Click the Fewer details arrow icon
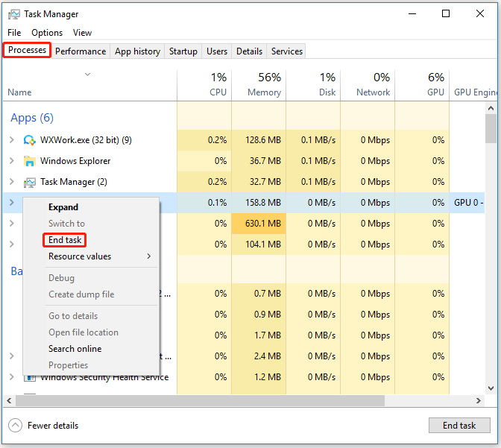This screenshot has height=448, width=501. 15,426
